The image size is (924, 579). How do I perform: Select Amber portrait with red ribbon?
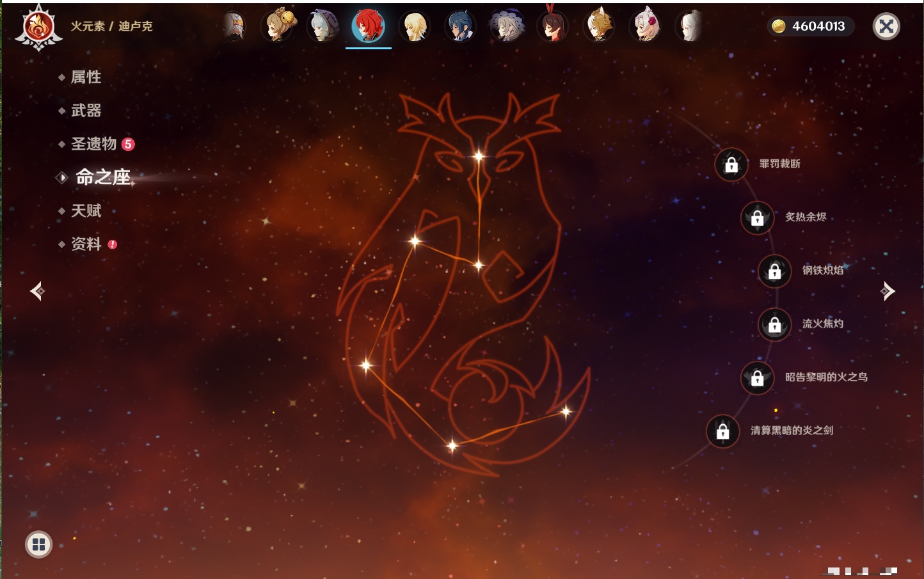tap(553, 26)
